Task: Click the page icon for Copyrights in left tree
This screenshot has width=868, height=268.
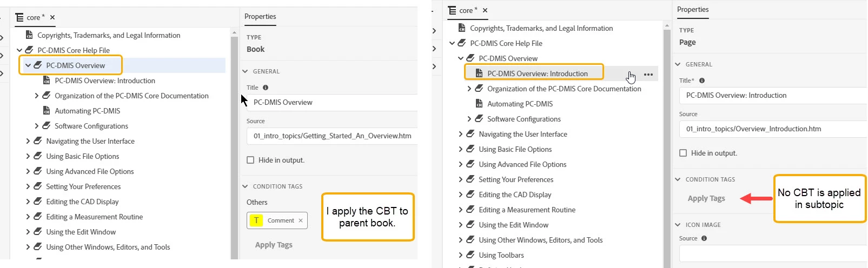Action: 29,35
